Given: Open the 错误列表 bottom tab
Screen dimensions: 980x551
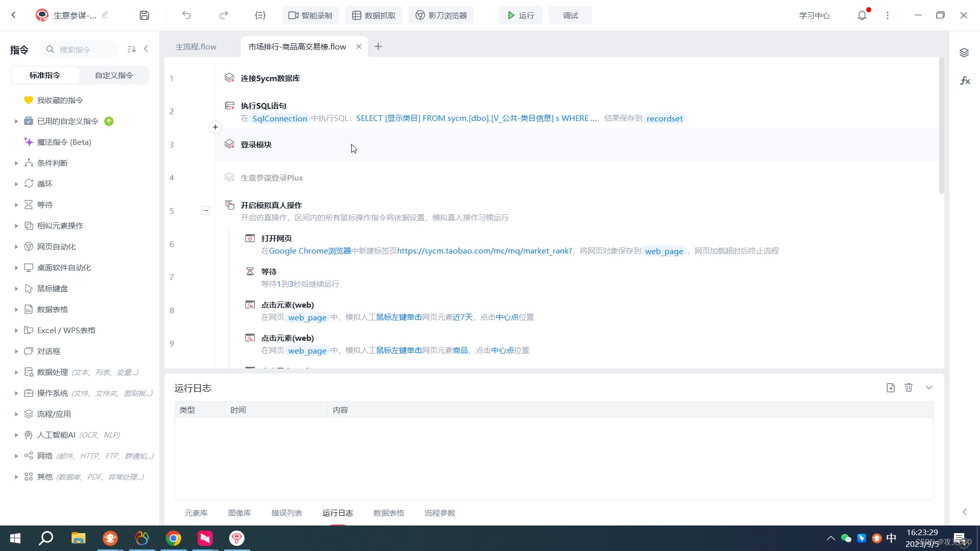Looking at the screenshot, I should click(x=286, y=513).
